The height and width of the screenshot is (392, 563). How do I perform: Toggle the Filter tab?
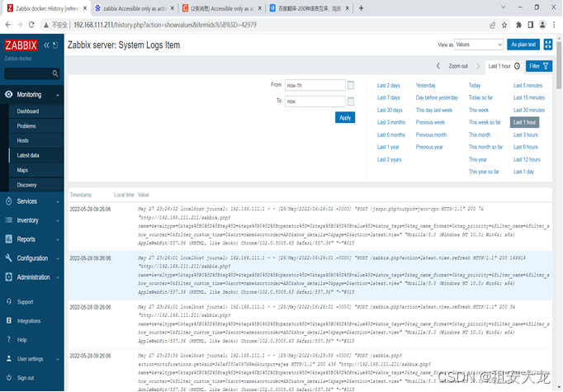[538, 66]
